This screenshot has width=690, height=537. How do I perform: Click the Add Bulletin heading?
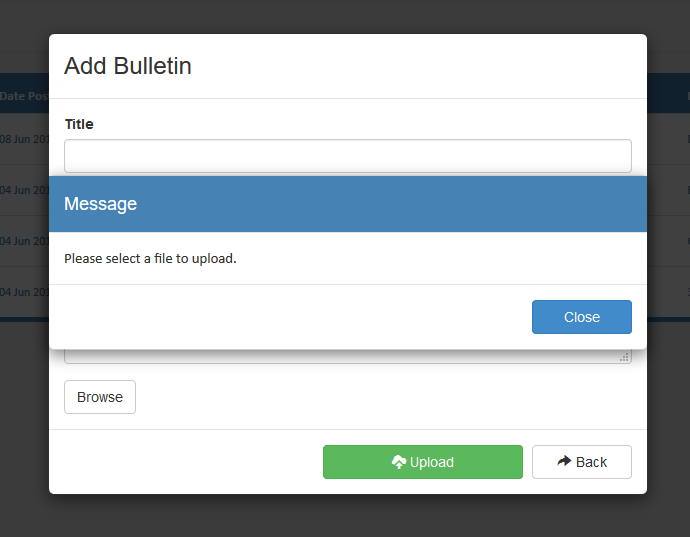pos(128,66)
